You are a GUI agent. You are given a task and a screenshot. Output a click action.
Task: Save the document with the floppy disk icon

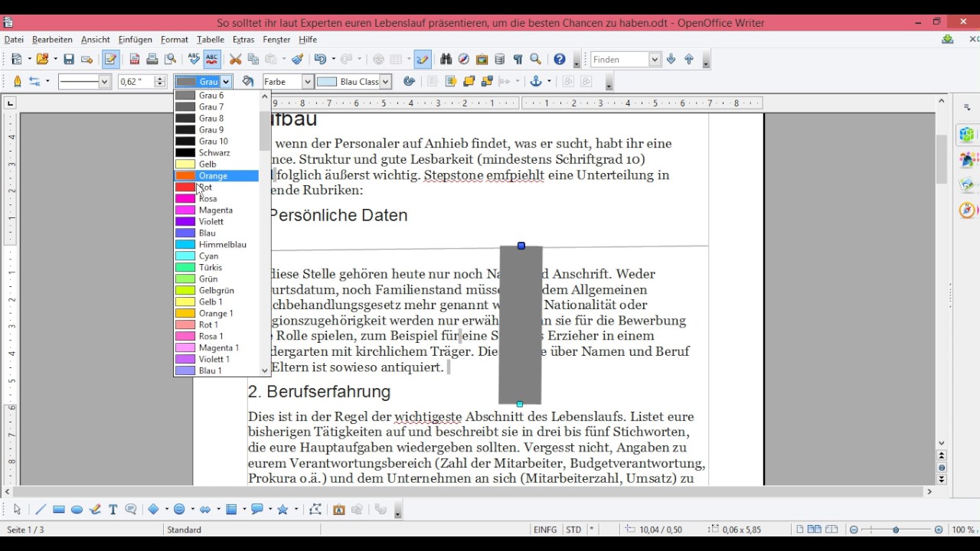pyautogui.click(x=69, y=59)
